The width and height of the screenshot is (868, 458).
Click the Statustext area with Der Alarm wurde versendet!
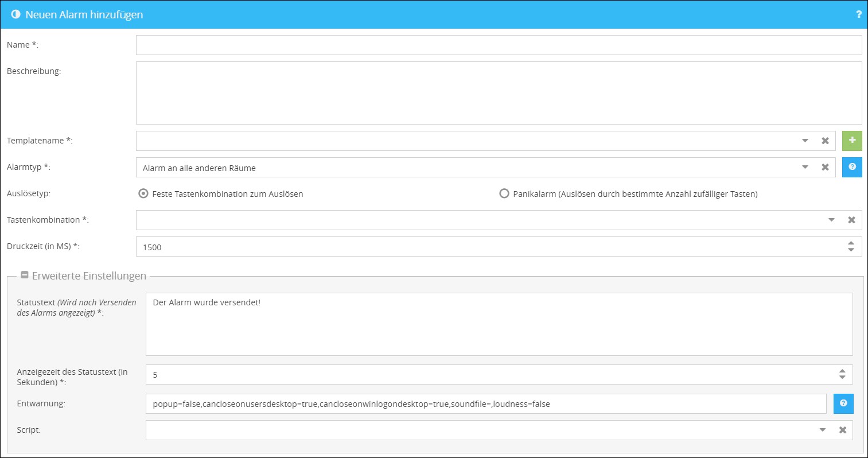pyautogui.click(x=499, y=324)
